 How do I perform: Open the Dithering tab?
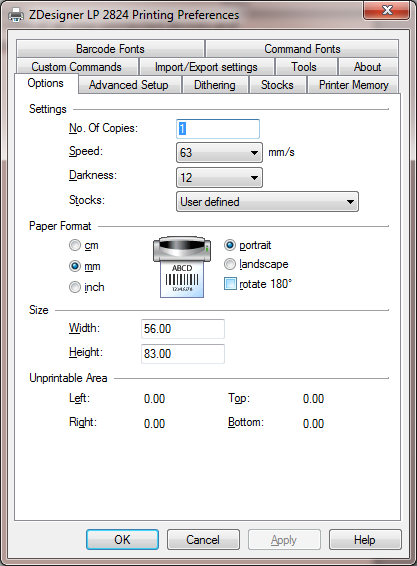(215, 85)
